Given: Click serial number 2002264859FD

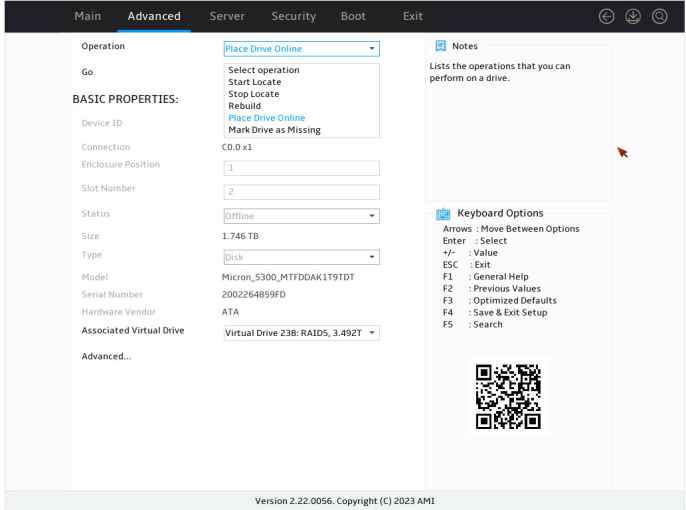Looking at the screenshot, I should pos(254,295).
